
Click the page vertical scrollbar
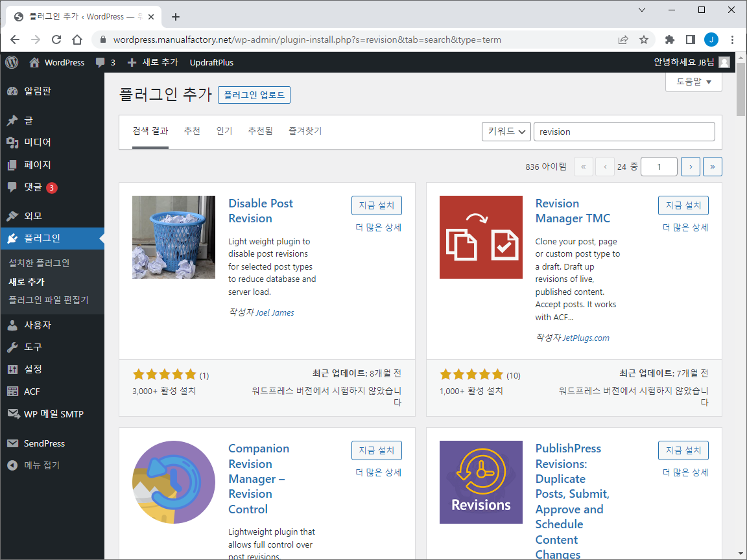(x=741, y=89)
